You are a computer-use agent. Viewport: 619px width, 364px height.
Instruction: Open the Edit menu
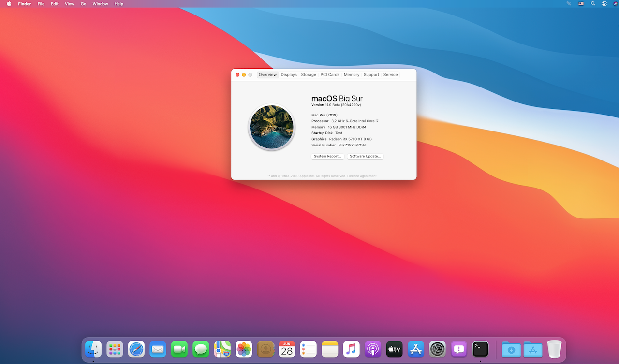(55, 4)
